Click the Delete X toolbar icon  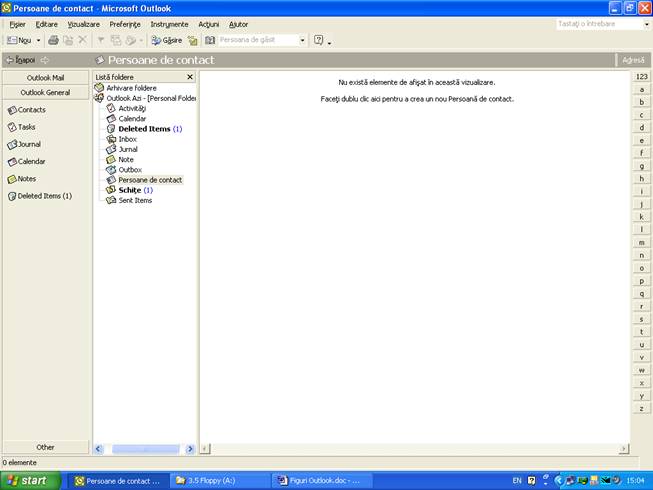click(82, 40)
